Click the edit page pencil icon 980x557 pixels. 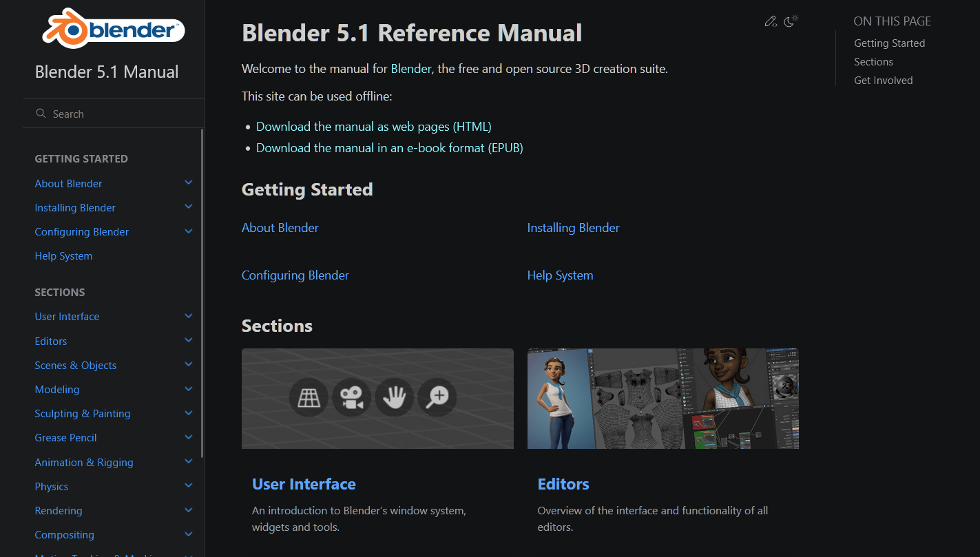click(771, 21)
